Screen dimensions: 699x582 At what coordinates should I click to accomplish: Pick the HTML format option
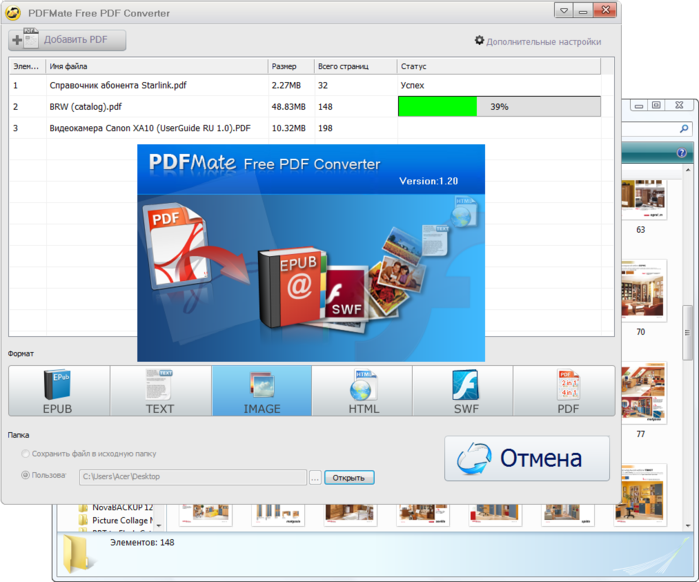click(x=362, y=390)
